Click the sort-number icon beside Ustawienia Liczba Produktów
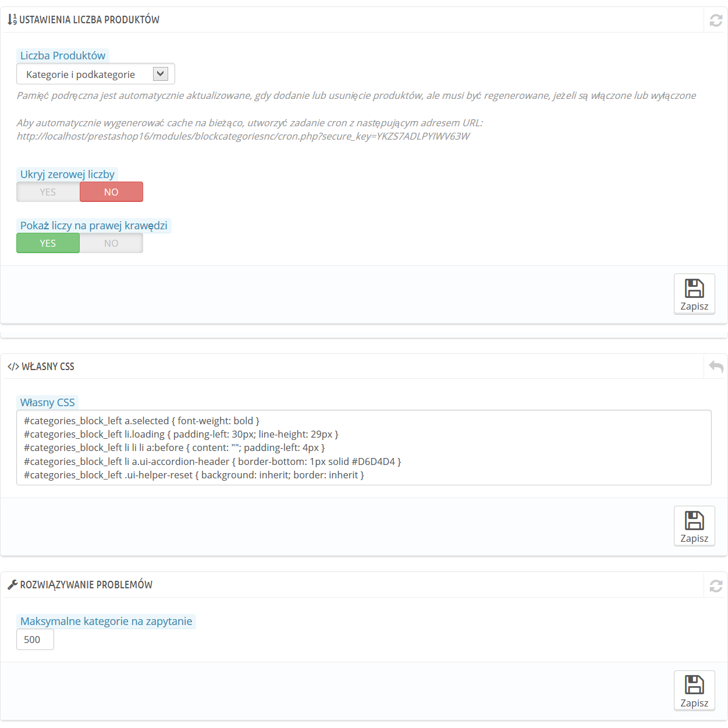728x728 pixels. pyautogui.click(x=12, y=20)
